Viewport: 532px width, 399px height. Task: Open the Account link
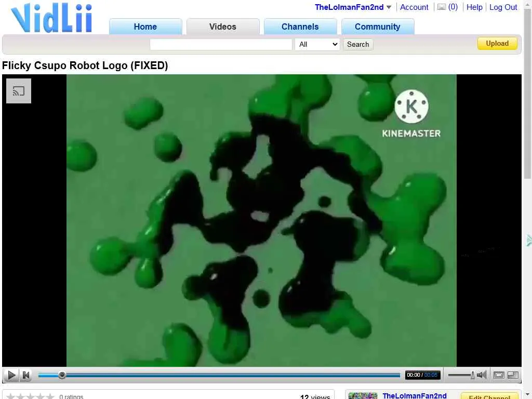tap(414, 7)
